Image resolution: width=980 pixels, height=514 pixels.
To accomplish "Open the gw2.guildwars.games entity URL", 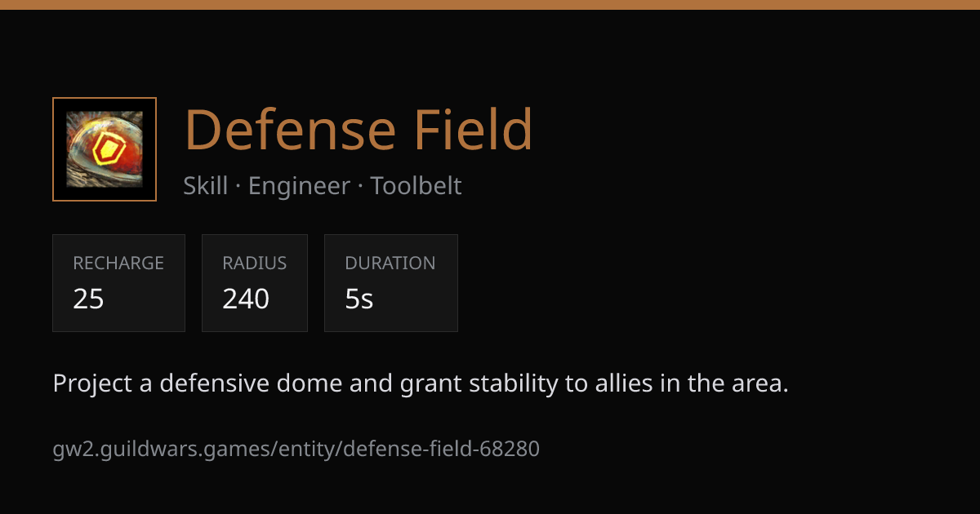I will tap(296, 449).
